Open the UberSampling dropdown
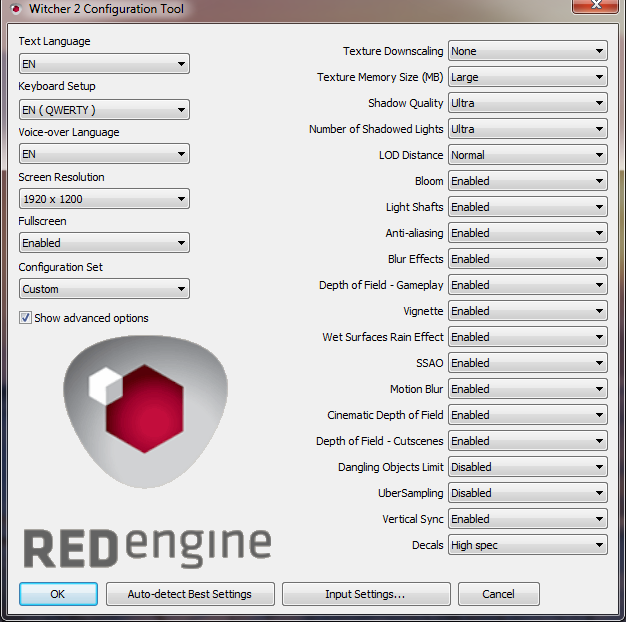 point(528,493)
